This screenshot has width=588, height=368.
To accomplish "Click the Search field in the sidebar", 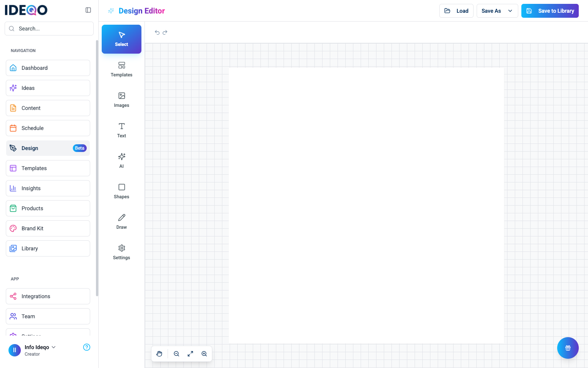I will 49,28.
